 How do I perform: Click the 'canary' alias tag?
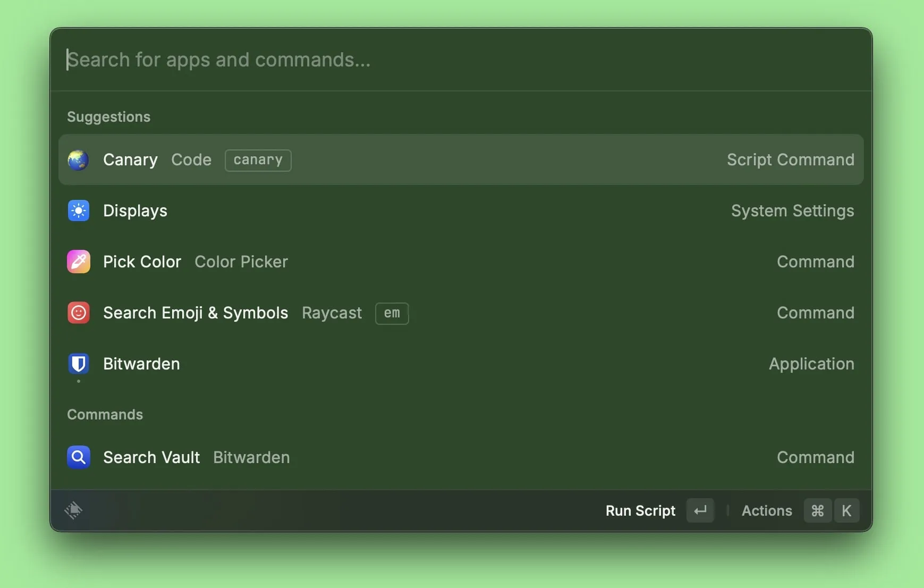click(x=258, y=160)
